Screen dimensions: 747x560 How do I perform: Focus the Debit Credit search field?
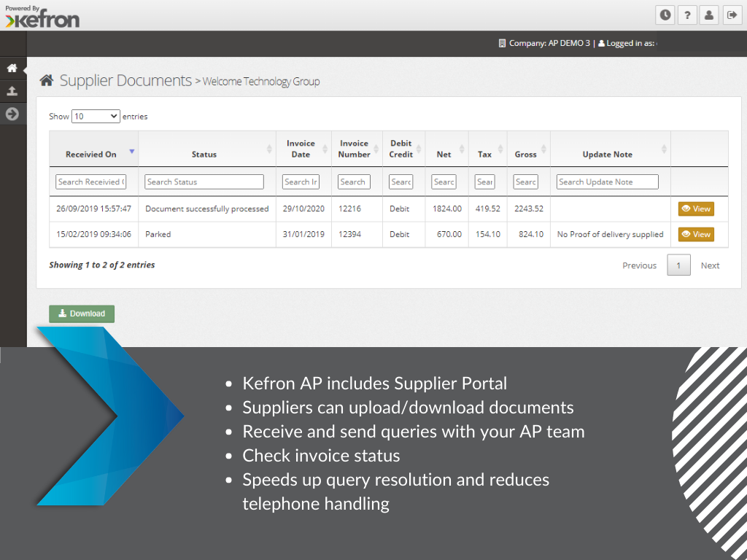click(x=401, y=182)
